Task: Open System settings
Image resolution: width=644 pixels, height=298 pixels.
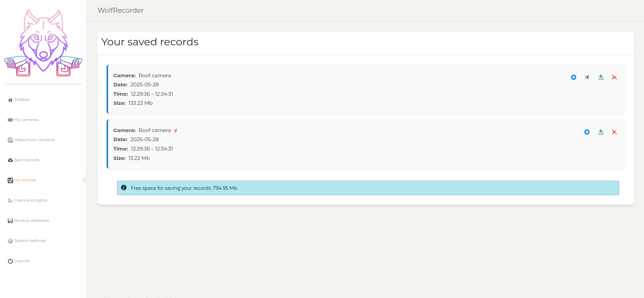Action: 30,241
